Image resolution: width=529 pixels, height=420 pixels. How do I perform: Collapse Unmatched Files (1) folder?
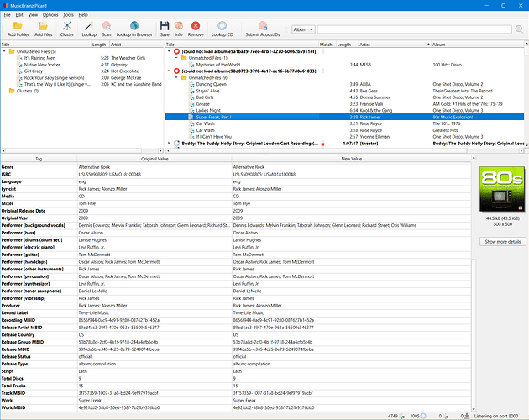pos(176,58)
